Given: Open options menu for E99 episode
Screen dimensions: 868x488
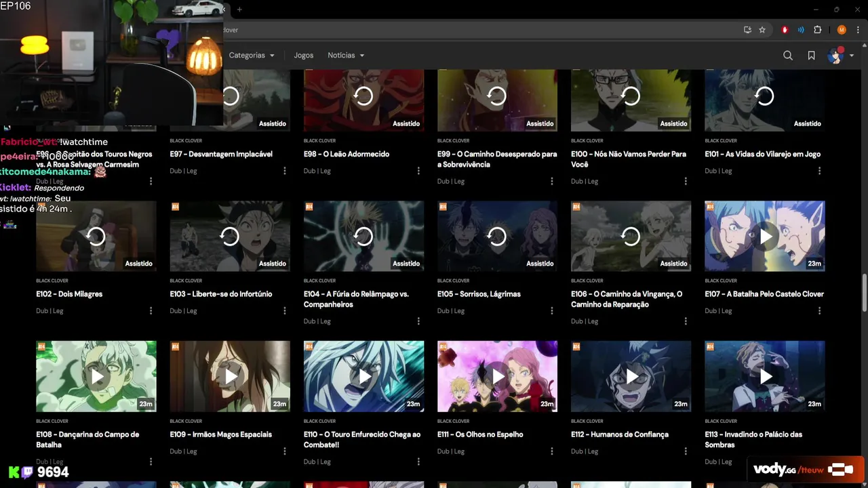Looking at the screenshot, I should click(x=552, y=181).
